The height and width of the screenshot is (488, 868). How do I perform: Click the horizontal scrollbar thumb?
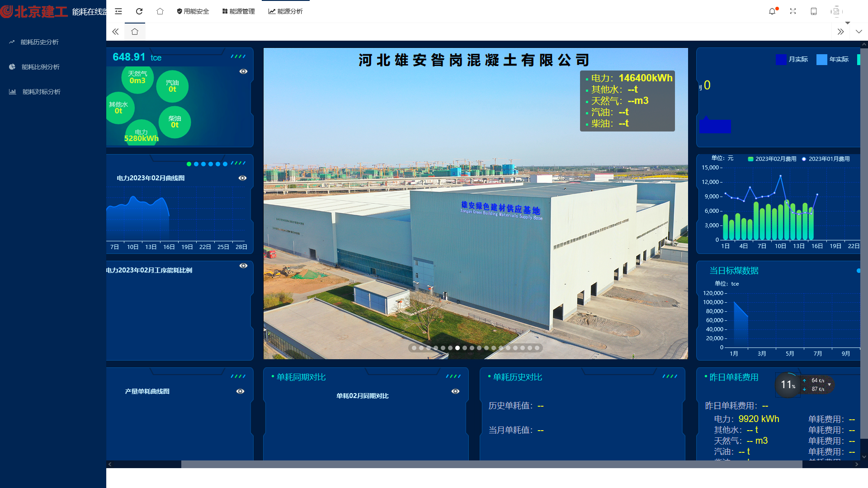pyautogui.click(x=492, y=464)
